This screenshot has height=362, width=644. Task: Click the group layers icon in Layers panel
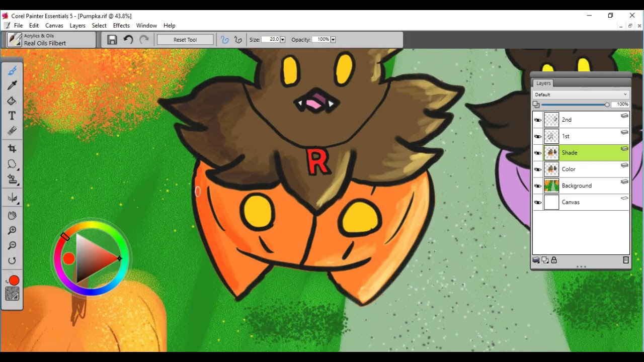(x=536, y=260)
